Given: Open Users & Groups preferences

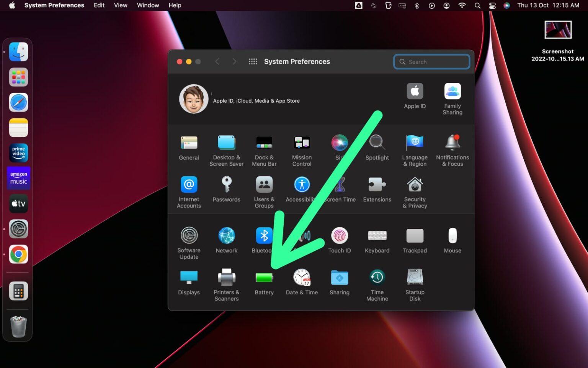Looking at the screenshot, I should tap(264, 185).
